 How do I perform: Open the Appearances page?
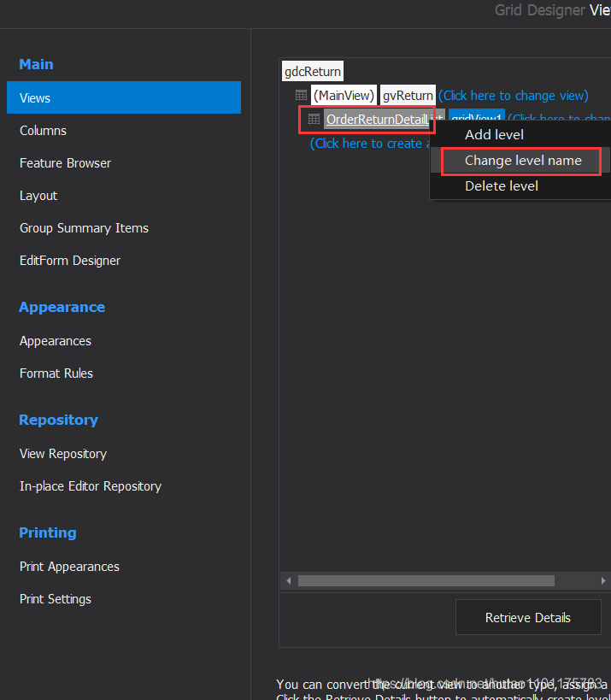55,340
